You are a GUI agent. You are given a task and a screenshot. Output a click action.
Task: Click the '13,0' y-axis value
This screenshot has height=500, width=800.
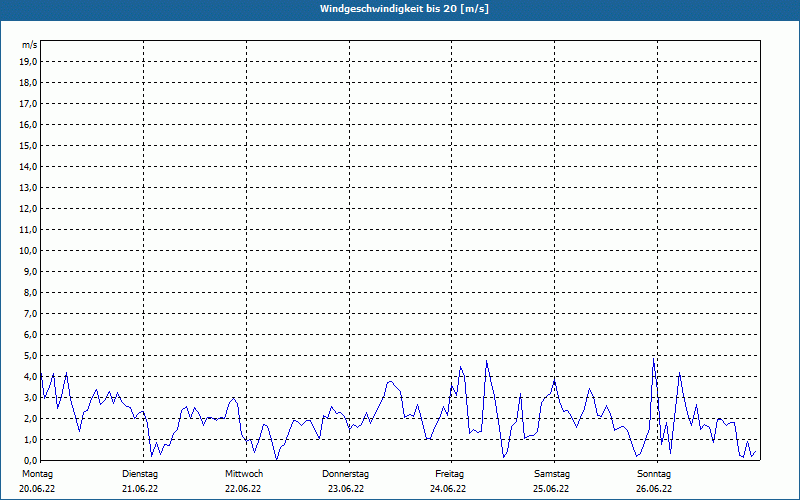point(29,188)
